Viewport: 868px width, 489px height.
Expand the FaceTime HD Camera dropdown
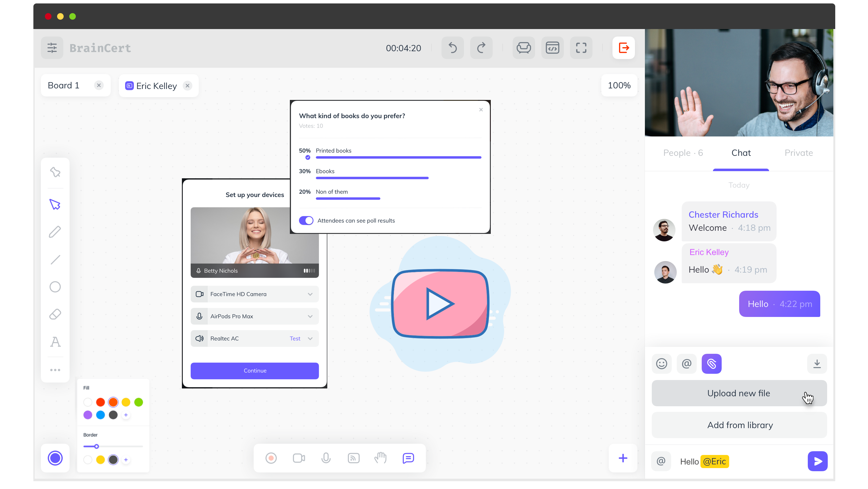tap(310, 294)
